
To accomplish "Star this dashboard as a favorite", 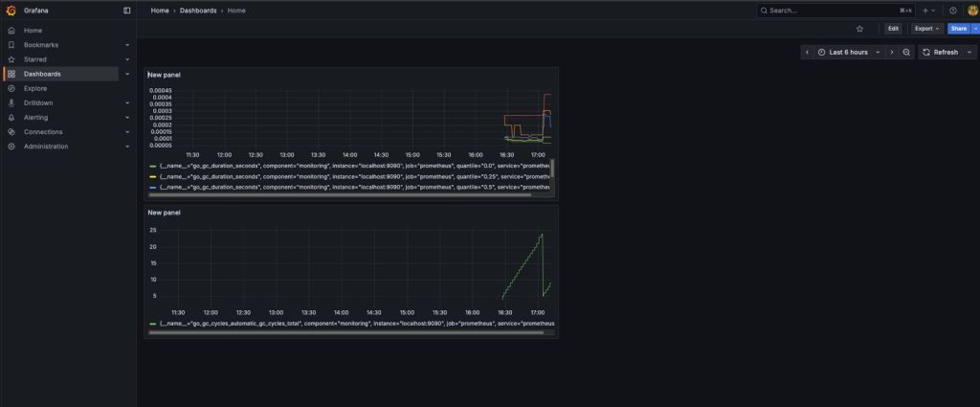I will click(x=859, y=29).
